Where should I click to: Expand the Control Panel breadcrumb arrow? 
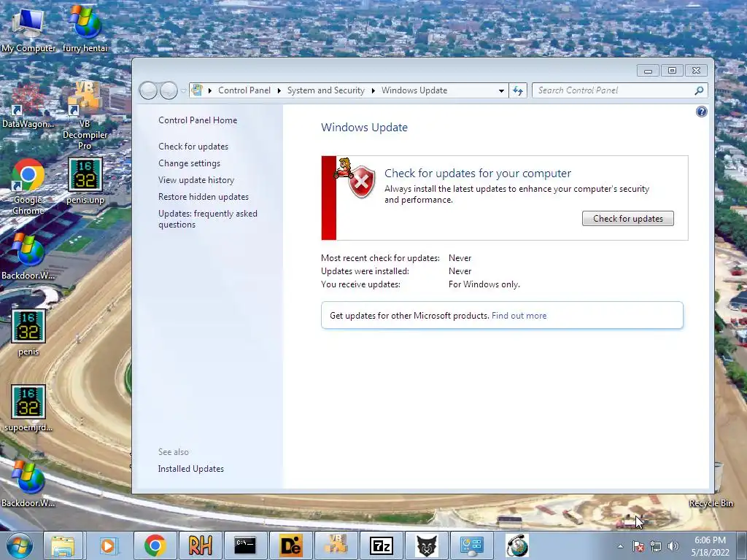pyautogui.click(x=279, y=90)
